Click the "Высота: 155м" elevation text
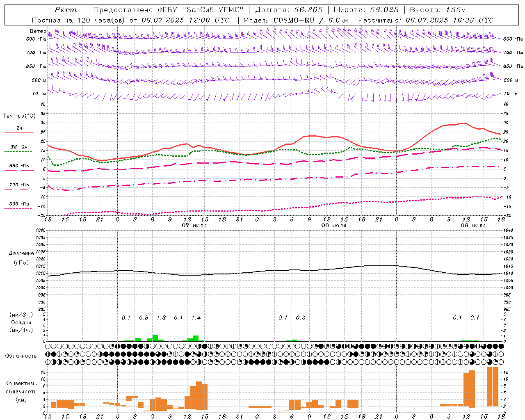 click(x=438, y=10)
